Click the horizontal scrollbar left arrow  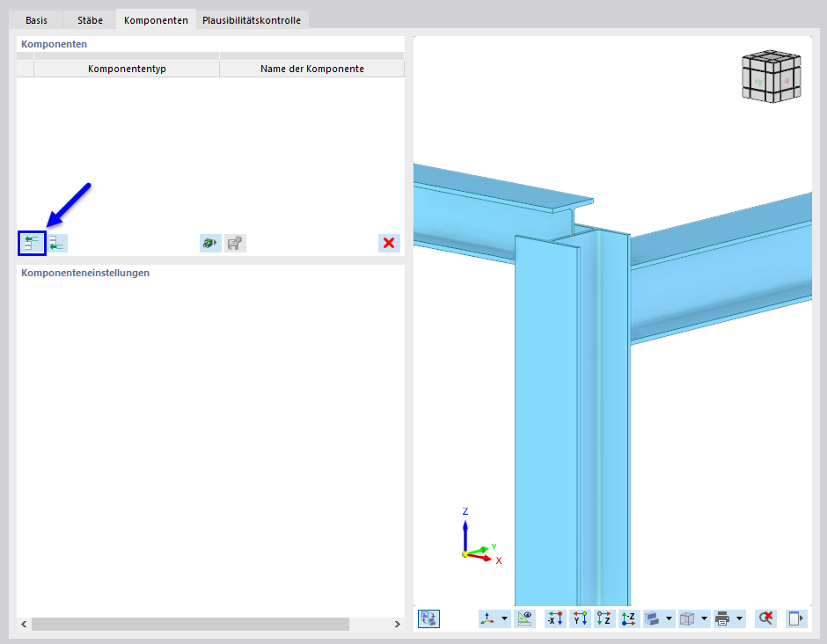pyautogui.click(x=24, y=624)
